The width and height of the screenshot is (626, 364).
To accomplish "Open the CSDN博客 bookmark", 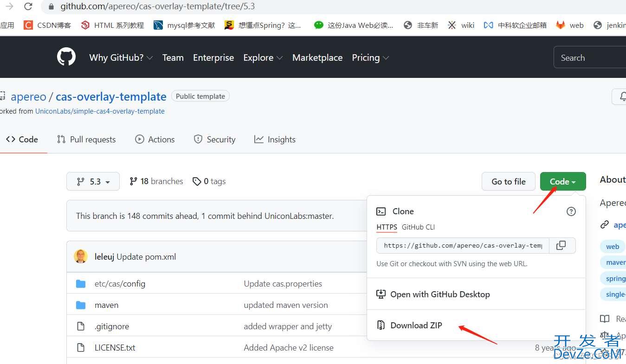I will [x=47, y=25].
